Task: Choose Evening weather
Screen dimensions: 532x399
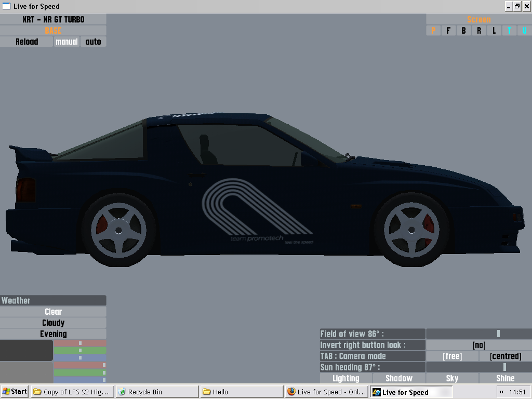Action: pyautogui.click(x=53, y=334)
